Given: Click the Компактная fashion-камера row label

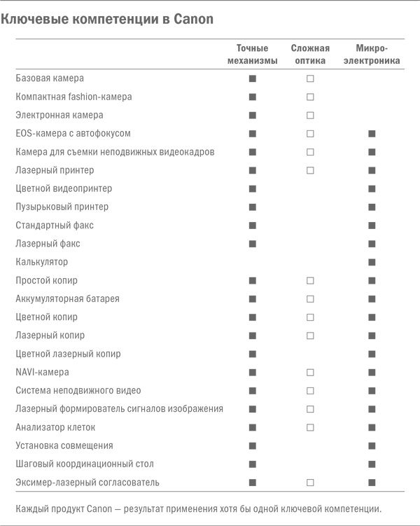Looking at the screenshot, I should [x=73, y=97].
